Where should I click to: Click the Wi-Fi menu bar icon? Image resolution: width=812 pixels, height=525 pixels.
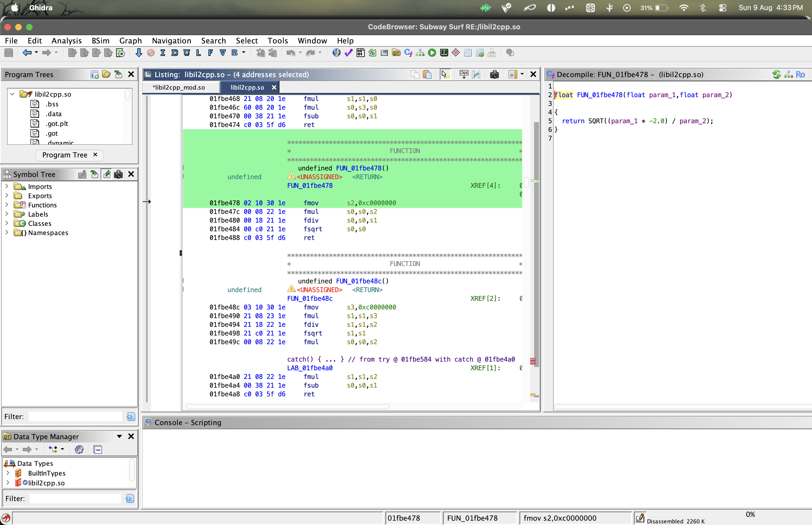point(684,8)
